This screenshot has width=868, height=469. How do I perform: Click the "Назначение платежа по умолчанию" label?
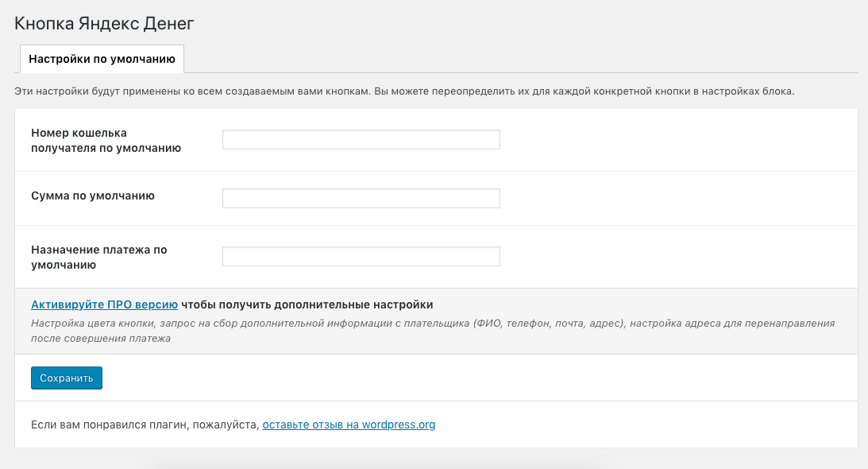99,257
